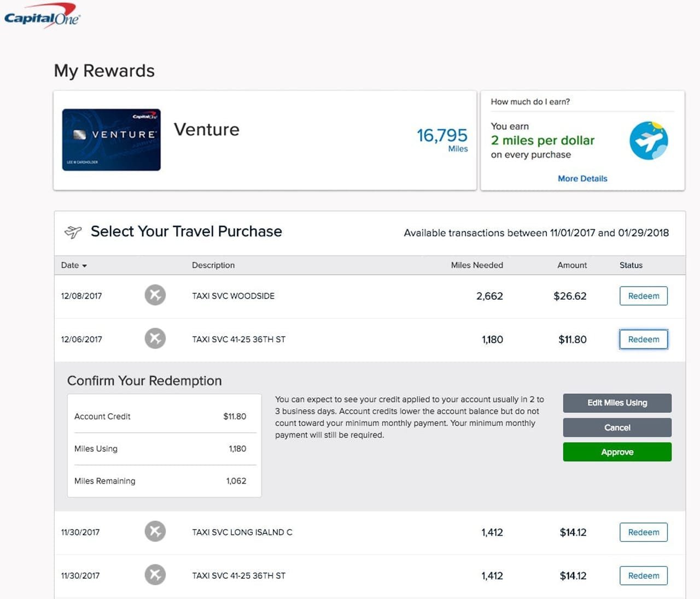
Task: Click the blue airplane travel illustration icon
Action: click(649, 141)
